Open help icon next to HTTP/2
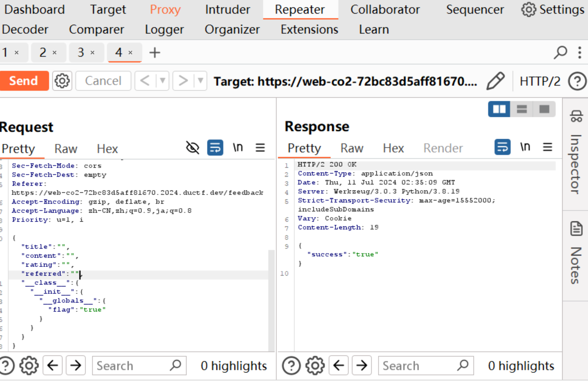This screenshot has height=381, width=588. point(577,81)
